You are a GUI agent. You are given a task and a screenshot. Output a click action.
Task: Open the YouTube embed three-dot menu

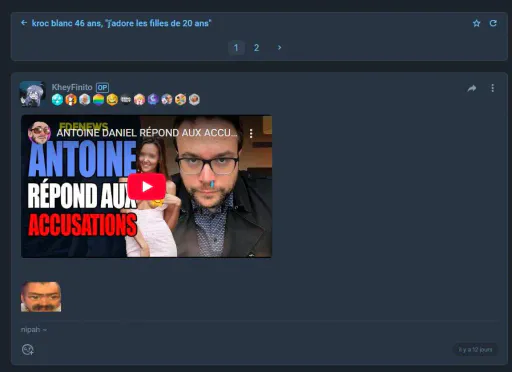tap(251, 134)
